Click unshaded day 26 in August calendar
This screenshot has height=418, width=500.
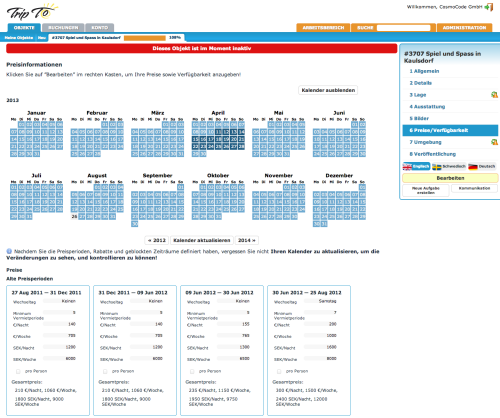click(x=74, y=217)
